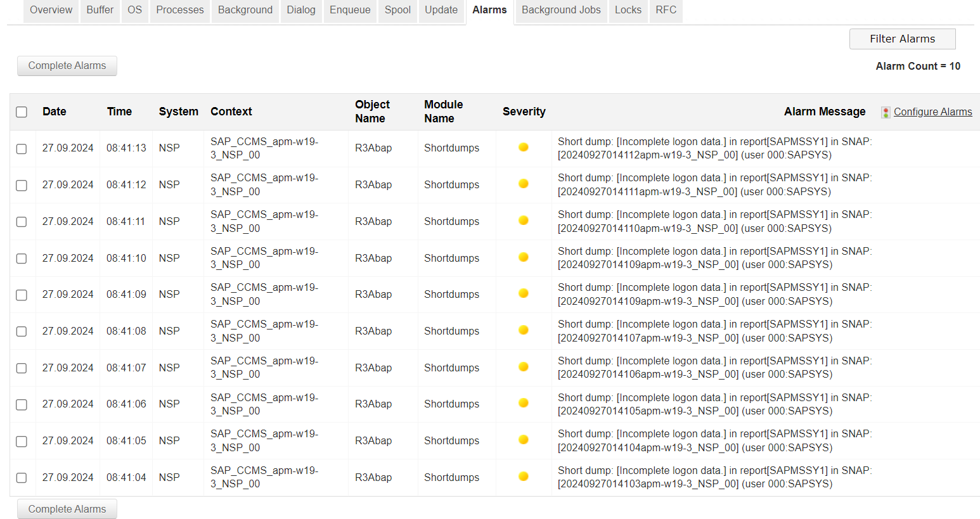Click yellow severity icon on 08:41:06 alarm row
The height and width of the screenshot is (519, 980).
pos(523,403)
